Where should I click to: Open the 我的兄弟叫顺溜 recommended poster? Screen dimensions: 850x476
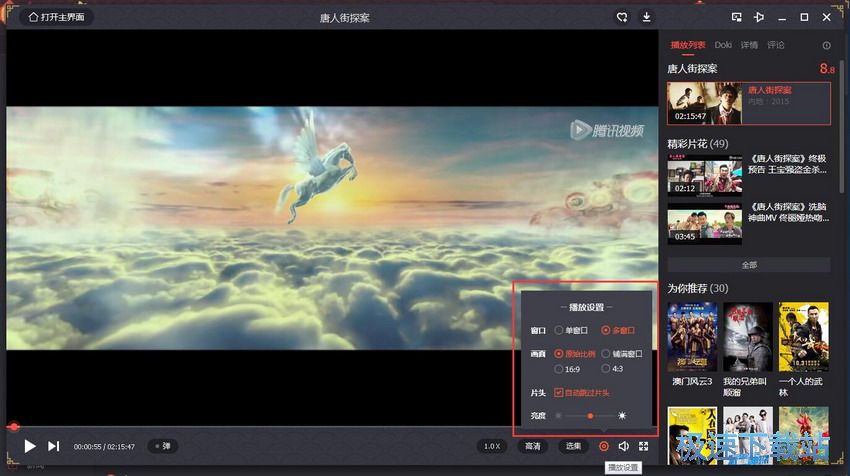click(x=748, y=337)
